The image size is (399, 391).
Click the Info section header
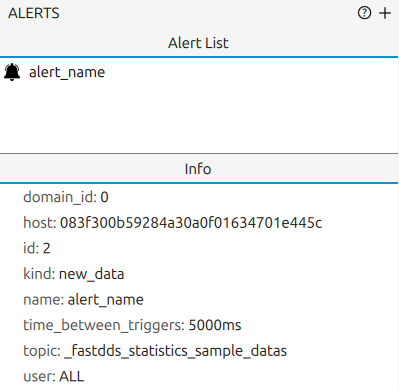click(x=199, y=169)
